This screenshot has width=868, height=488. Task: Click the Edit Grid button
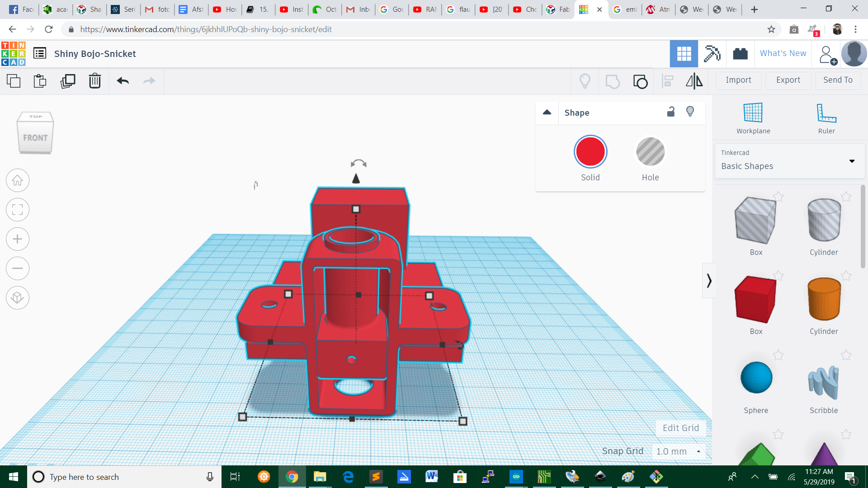[681, 428]
